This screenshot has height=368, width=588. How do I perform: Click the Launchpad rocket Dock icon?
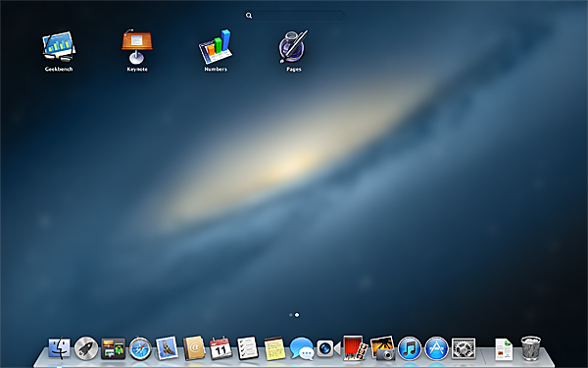[86, 348]
